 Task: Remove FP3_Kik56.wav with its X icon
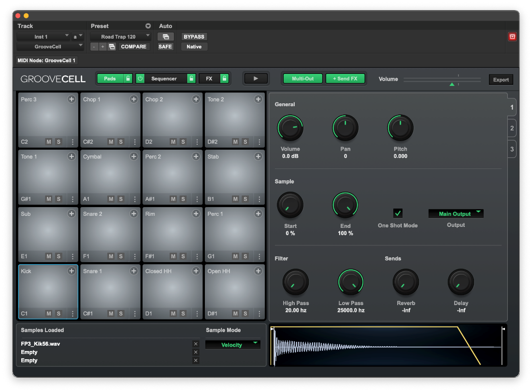[196, 344]
